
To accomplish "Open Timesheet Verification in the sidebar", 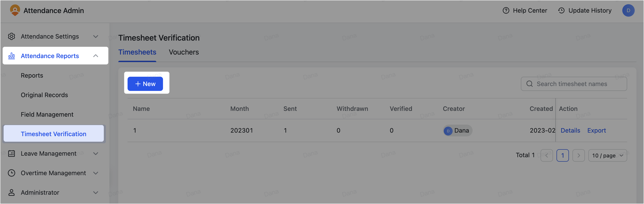I will (53, 134).
